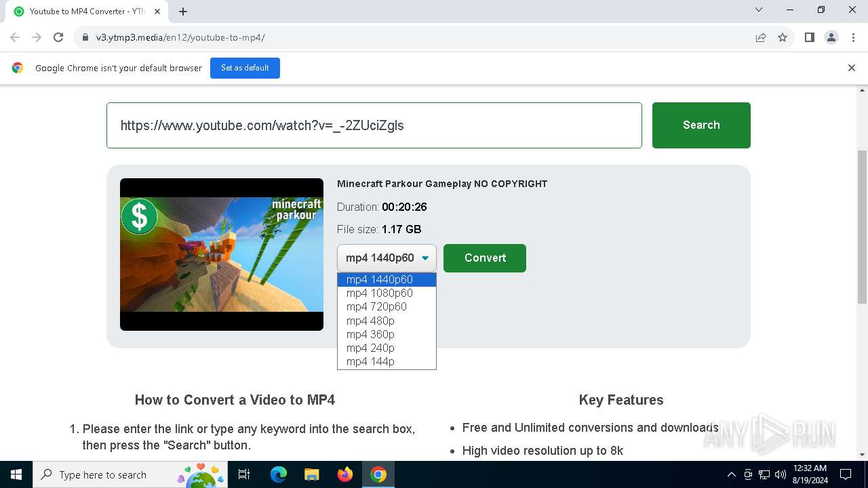Click the duration value 00:20:26

pos(404,207)
